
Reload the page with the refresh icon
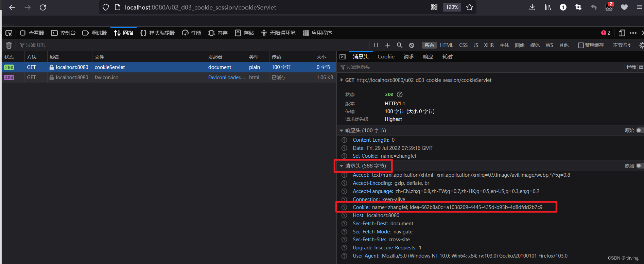click(43, 7)
